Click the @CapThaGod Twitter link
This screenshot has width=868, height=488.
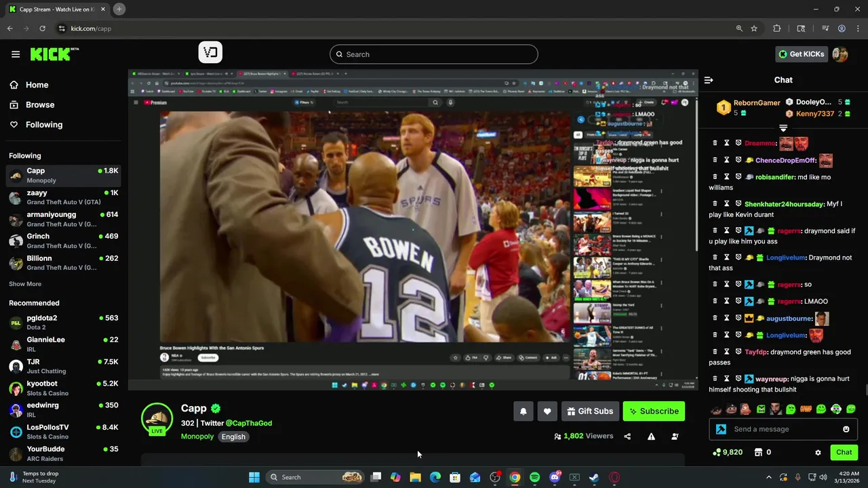(249, 423)
